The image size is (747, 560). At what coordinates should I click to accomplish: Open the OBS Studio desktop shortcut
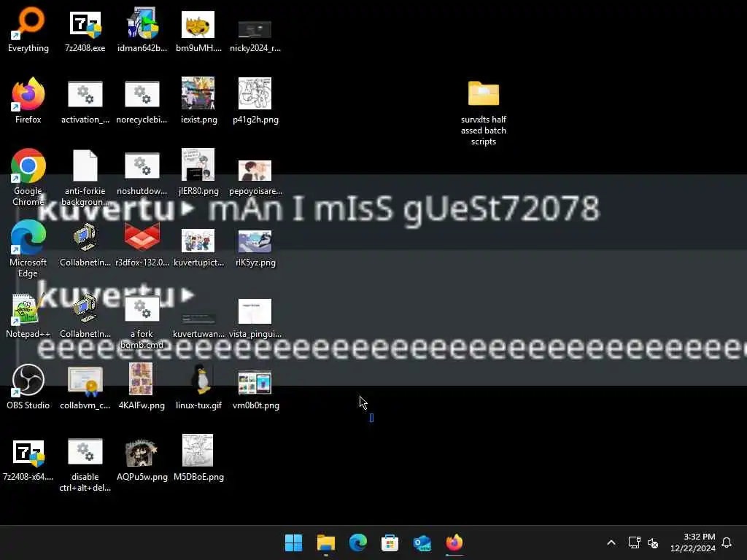tap(28, 386)
